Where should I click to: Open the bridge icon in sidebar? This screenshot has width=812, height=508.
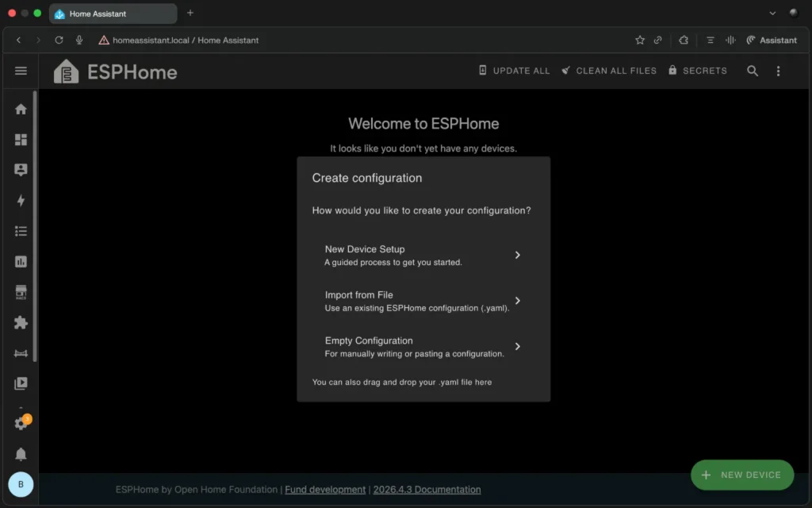click(21, 353)
